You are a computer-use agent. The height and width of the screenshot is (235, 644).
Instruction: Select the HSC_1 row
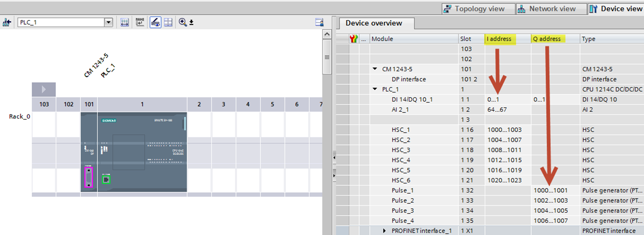click(x=490, y=130)
